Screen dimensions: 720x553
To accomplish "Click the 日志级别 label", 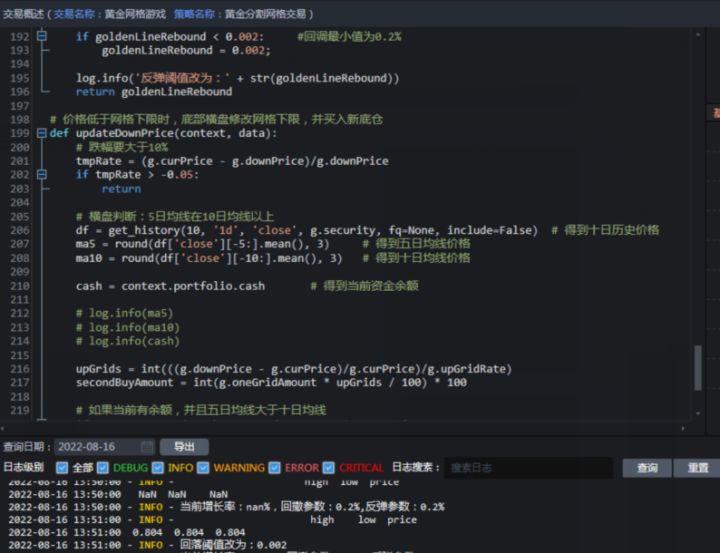I will click(23, 467).
